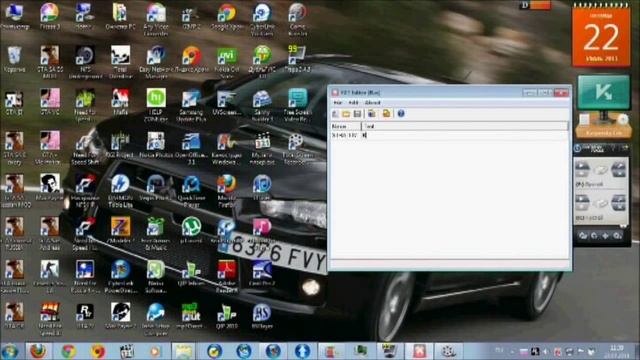
Task: Open the About menu in FXT Editor
Action: click(x=372, y=103)
